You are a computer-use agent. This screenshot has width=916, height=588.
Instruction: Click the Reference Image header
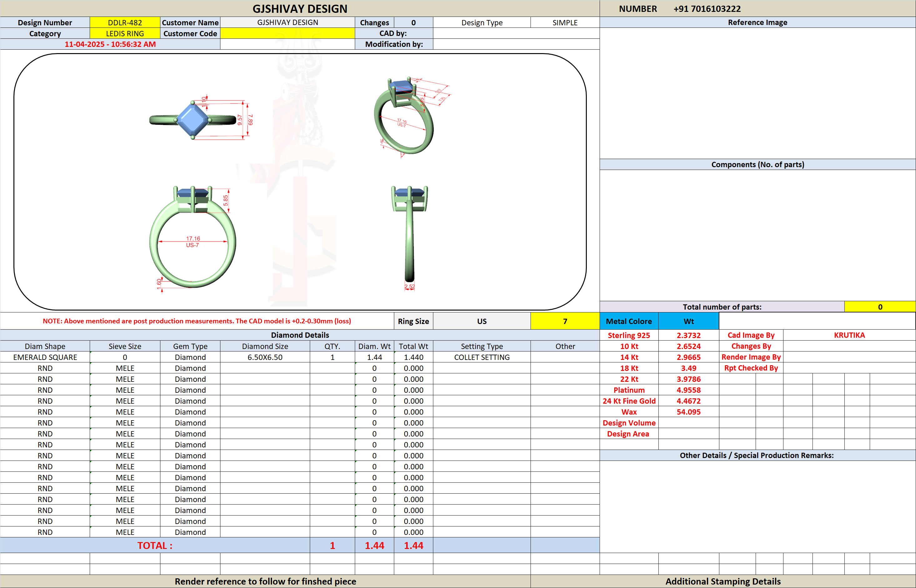(757, 22)
